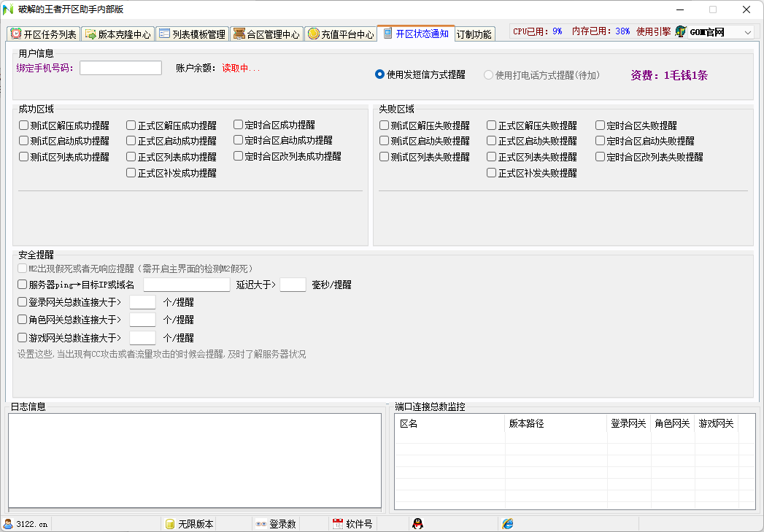The image size is (764, 532).
Task: Check 正式区补发失败提醒 option
Action: [492, 174]
